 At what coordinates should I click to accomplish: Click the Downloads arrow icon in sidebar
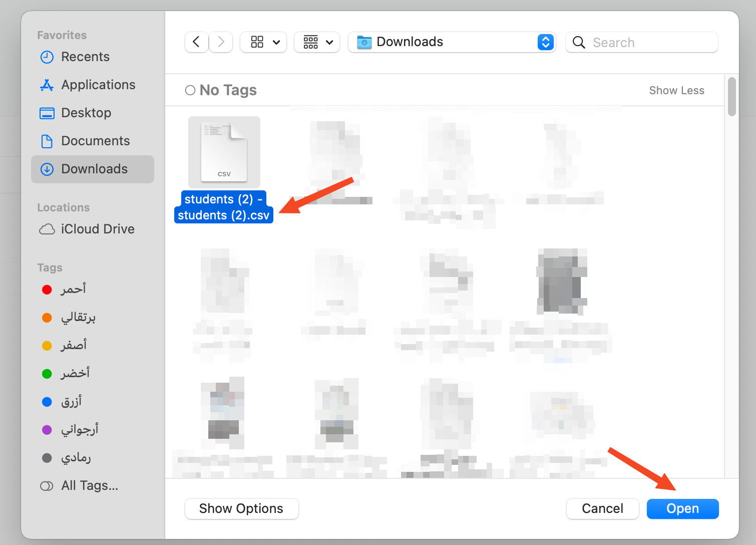(x=47, y=169)
